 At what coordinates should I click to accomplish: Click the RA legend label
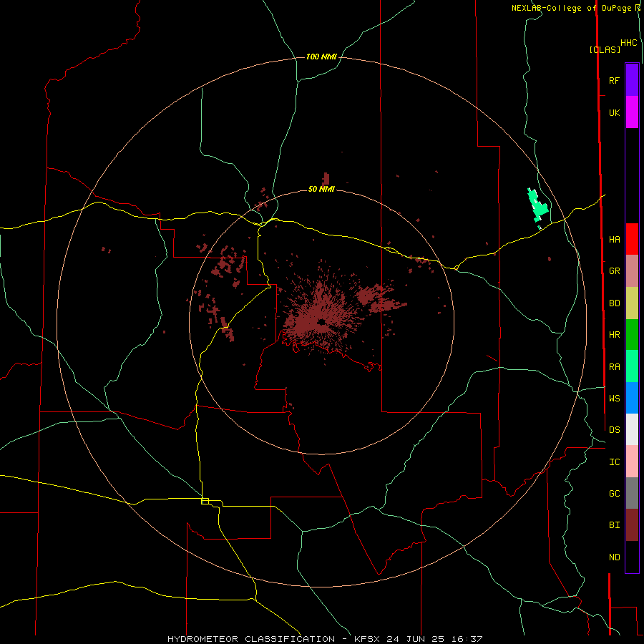[x=614, y=367]
